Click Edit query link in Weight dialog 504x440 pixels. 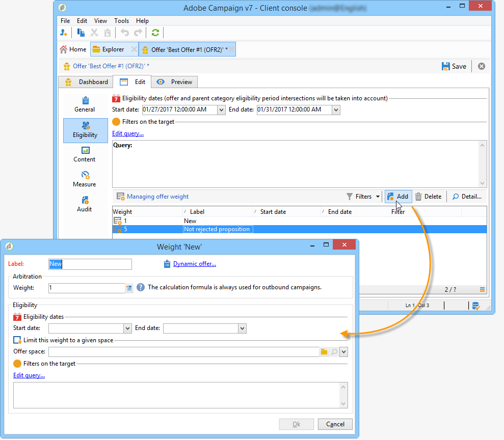(x=29, y=375)
